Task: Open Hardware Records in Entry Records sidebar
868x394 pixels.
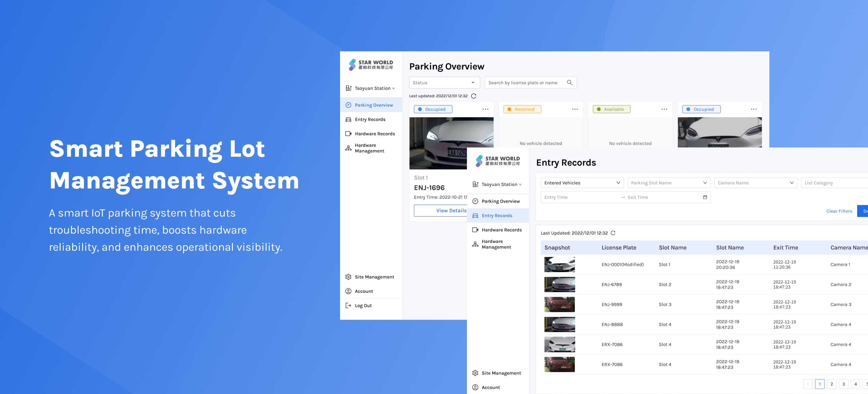Action: [498, 230]
